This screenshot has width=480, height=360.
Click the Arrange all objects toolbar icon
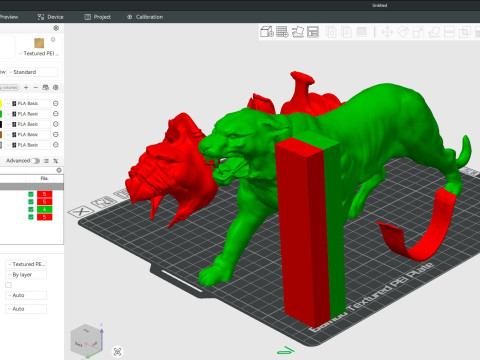tap(313, 32)
